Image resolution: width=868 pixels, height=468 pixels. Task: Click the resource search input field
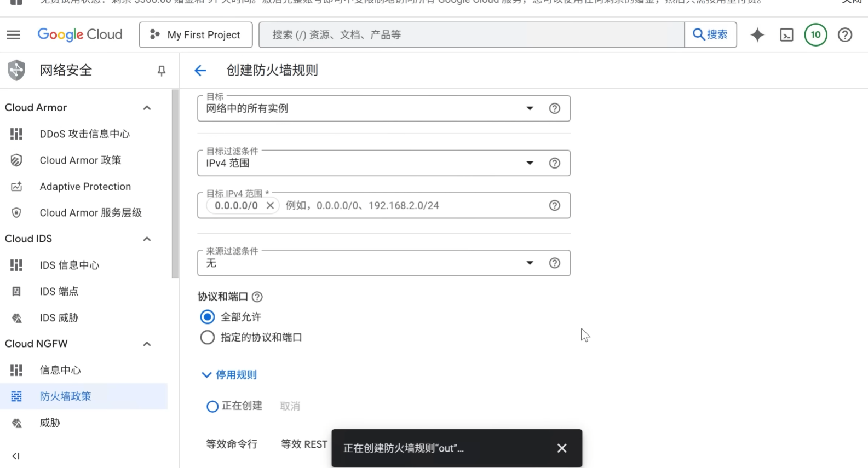[472, 35]
